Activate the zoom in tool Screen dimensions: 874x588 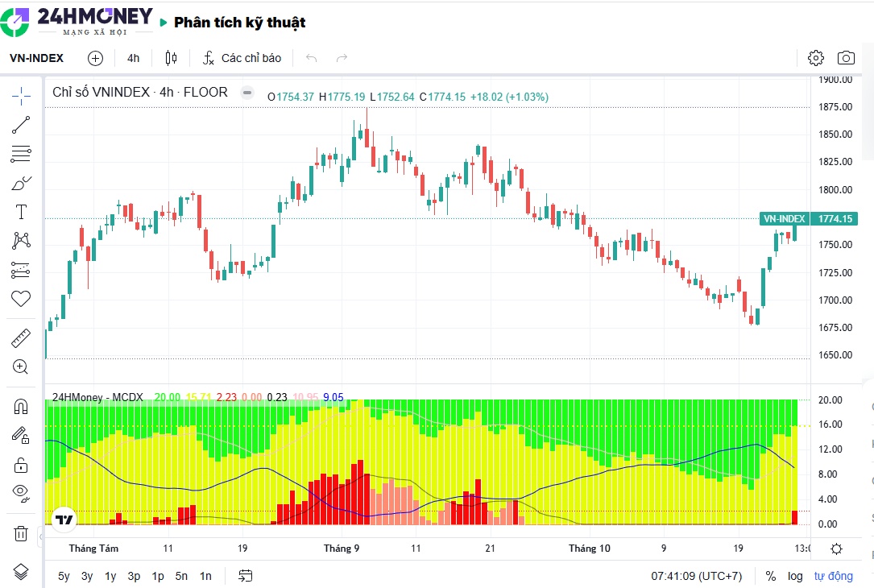[21, 366]
